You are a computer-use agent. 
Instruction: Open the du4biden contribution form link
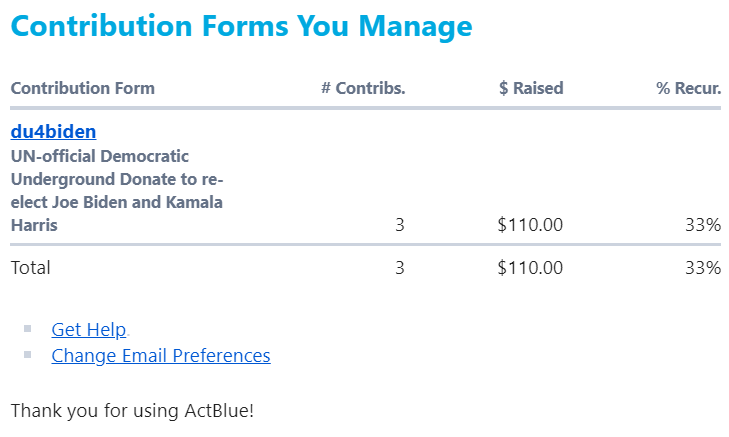53,132
